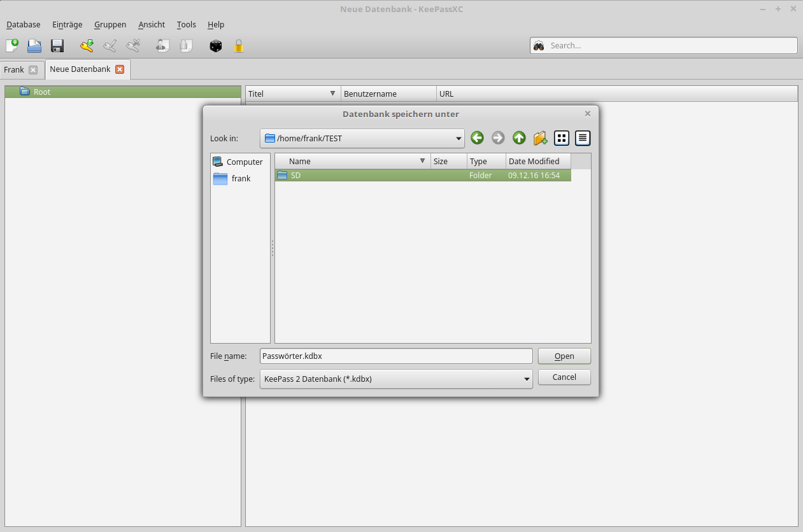Click the Add new entry key icon
Viewport: 803px width, 532px height.
pos(87,46)
